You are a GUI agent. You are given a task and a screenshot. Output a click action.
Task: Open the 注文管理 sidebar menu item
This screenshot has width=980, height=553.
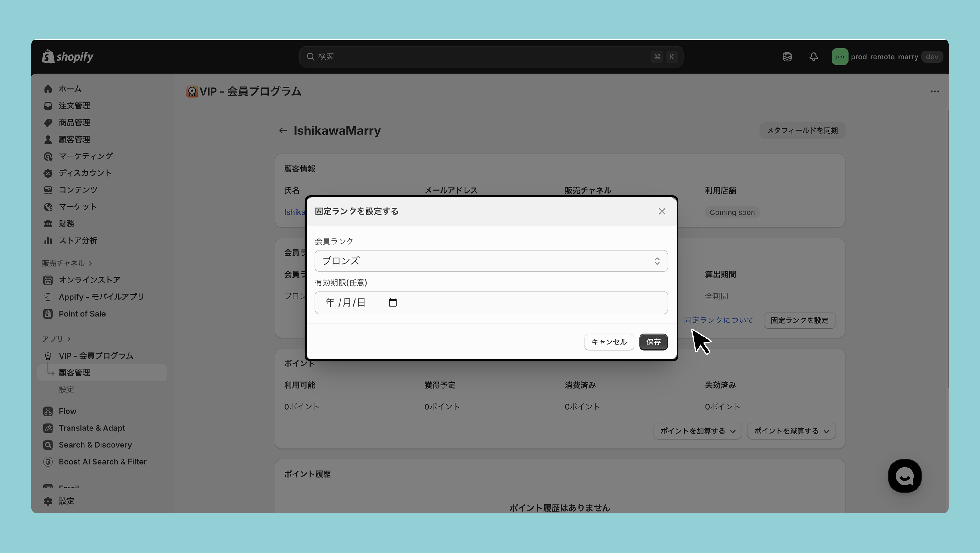[74, 106]
